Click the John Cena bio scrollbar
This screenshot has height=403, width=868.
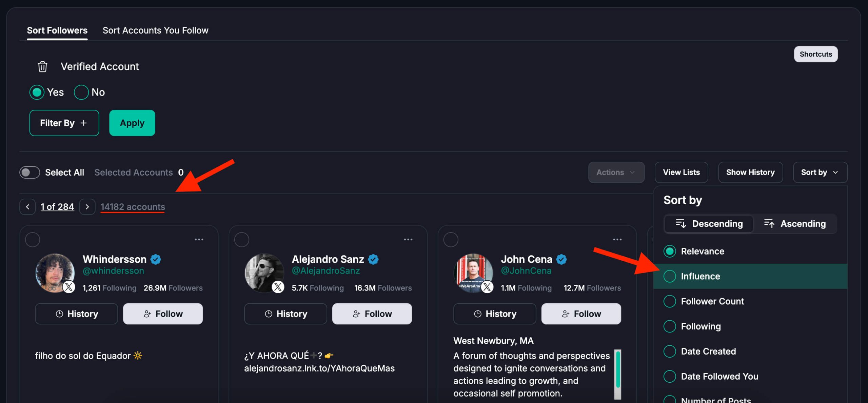click(x=618, y=369)
